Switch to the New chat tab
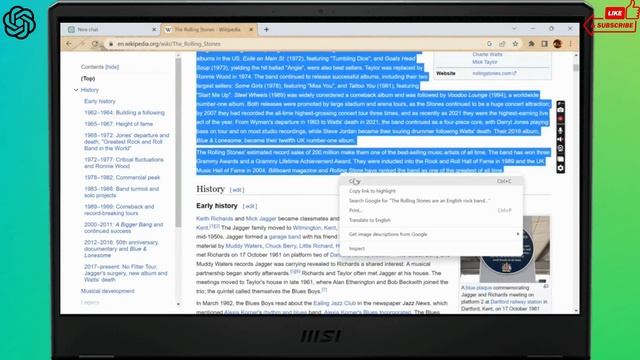The height and width of the screenshot is (360, 640). (111, 29)
